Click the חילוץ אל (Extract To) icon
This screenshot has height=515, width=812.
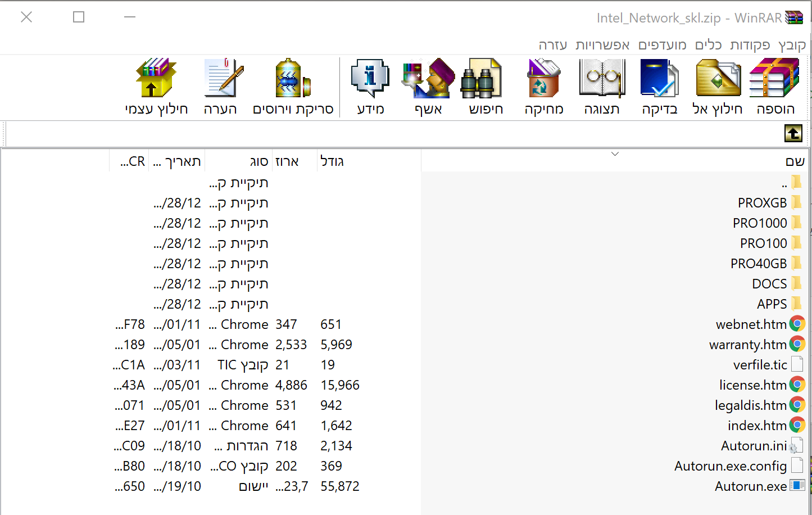tap(718, 79)
